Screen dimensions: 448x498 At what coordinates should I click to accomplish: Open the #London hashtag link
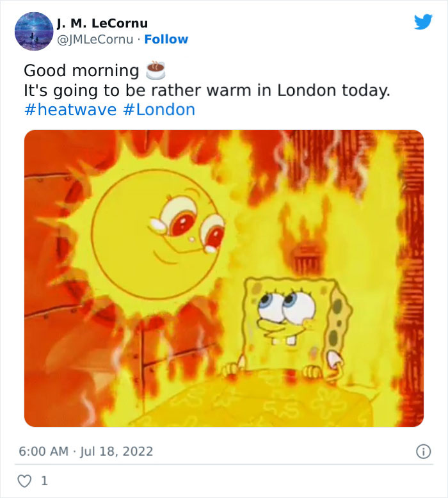[159, 109]
